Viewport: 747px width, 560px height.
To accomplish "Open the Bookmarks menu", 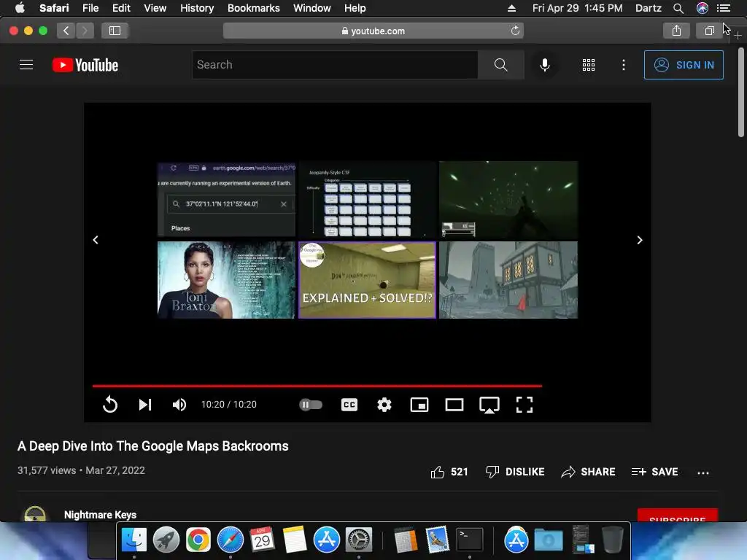I will point(253,8).
